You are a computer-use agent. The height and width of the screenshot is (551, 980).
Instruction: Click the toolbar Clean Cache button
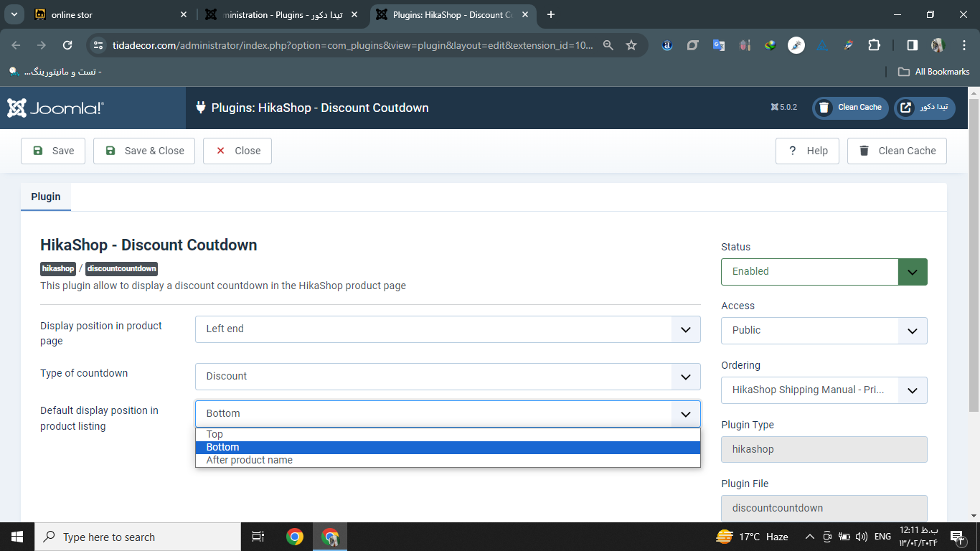click(897, 151)
